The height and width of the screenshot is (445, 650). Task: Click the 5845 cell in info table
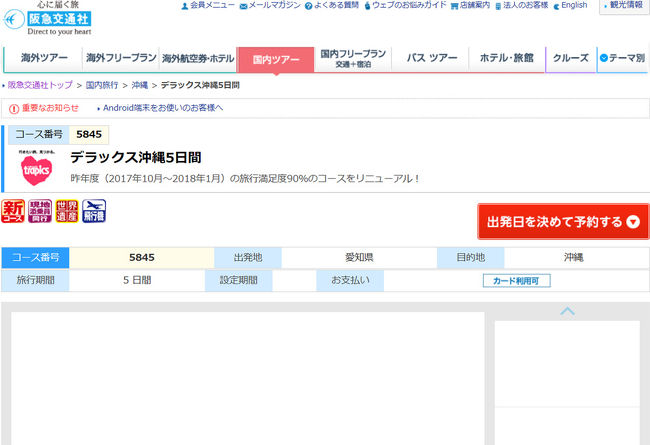[x=141, y=258]
